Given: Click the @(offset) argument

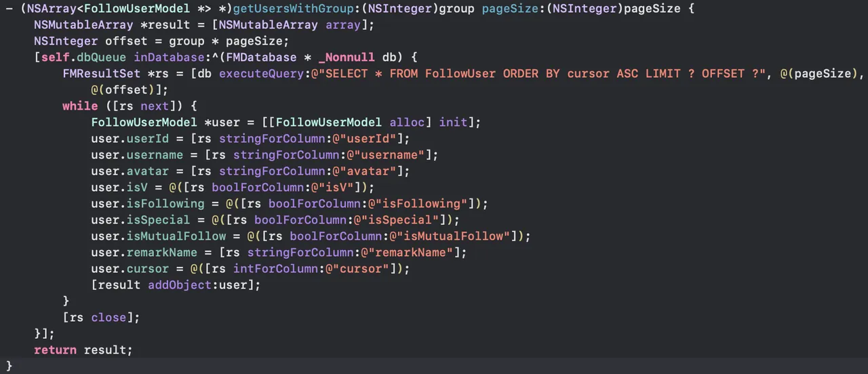Looking at the screenshot, I should (x=126, y=90).
